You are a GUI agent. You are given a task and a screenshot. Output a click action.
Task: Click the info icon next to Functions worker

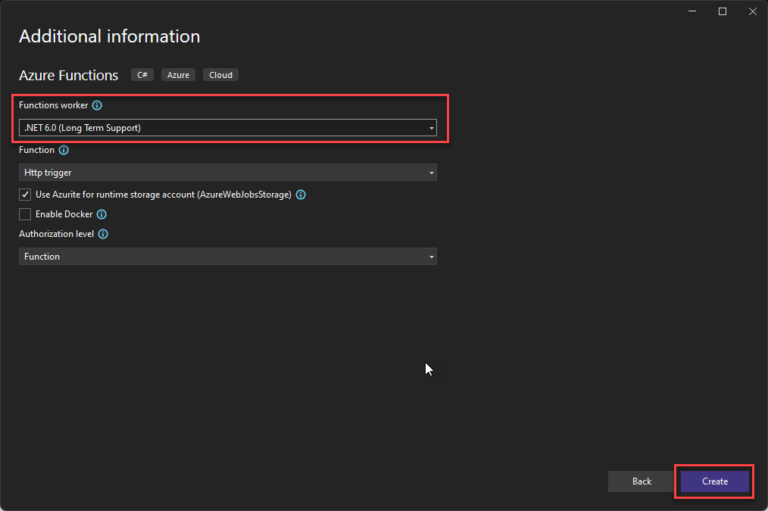tap(97, 105)
